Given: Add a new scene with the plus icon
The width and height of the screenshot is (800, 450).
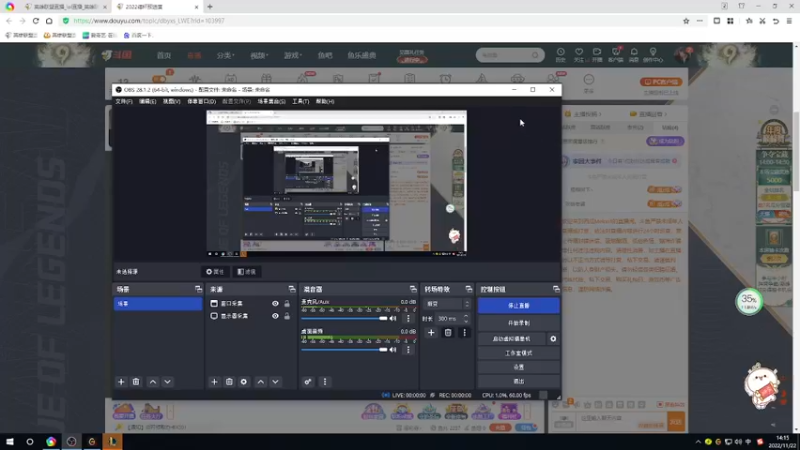Looking at the screenshot, I should [121, 382].
